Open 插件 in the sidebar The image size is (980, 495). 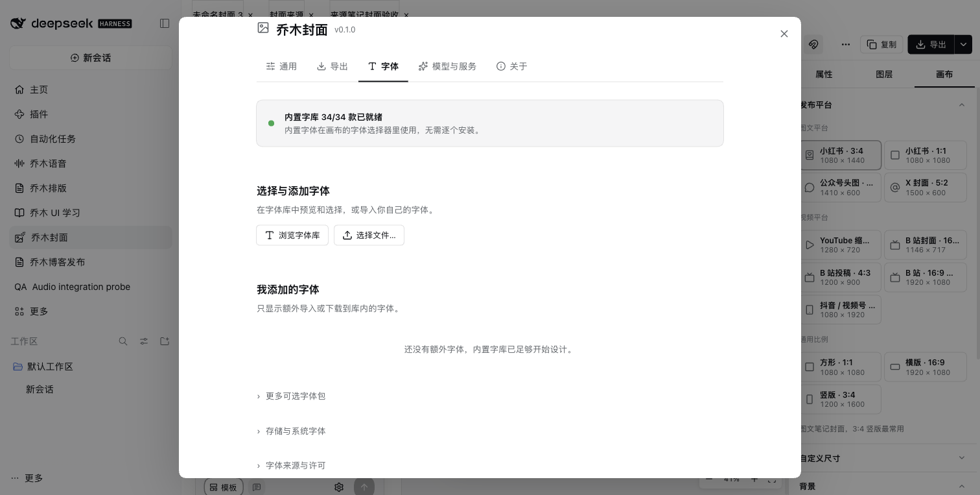click(x=91, y=114)
